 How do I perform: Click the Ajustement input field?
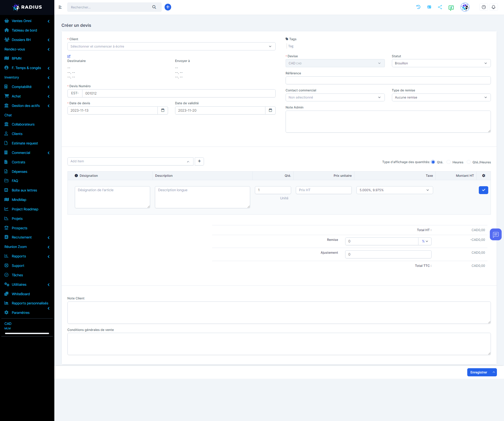[x=388, y=254]
